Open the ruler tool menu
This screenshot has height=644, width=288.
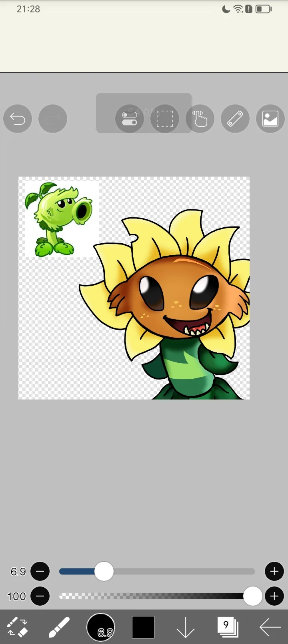pos(235,119)
